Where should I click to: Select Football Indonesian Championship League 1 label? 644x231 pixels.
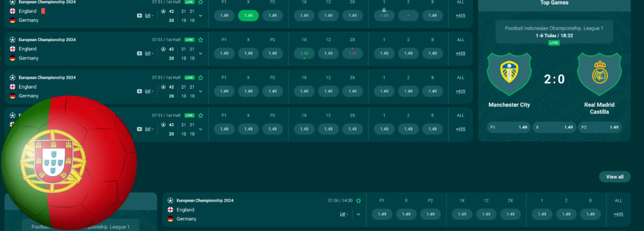pyautogui.click(x=554, y=28)
